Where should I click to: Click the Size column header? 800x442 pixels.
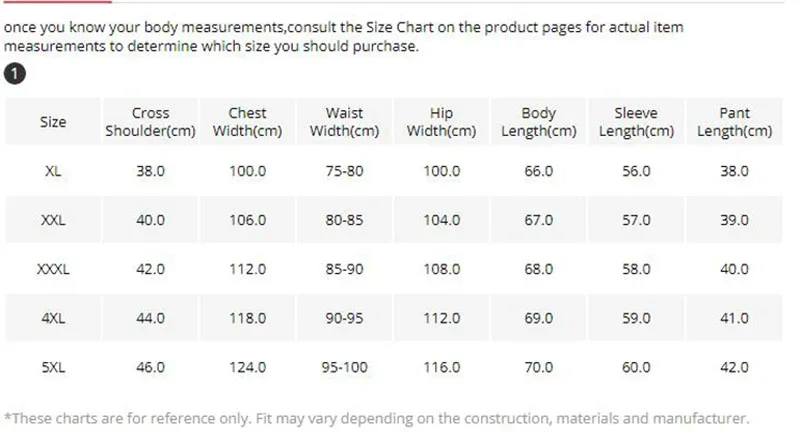[53, 121]
